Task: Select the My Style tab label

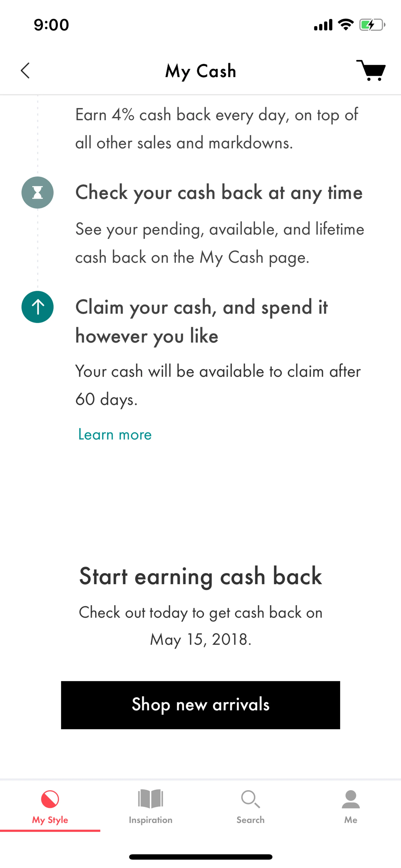Action: pyautogui.click(x=50, y=820)
